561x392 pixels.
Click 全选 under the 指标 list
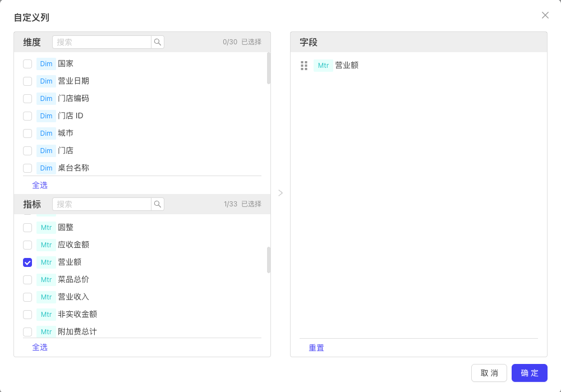click(40, 347)
